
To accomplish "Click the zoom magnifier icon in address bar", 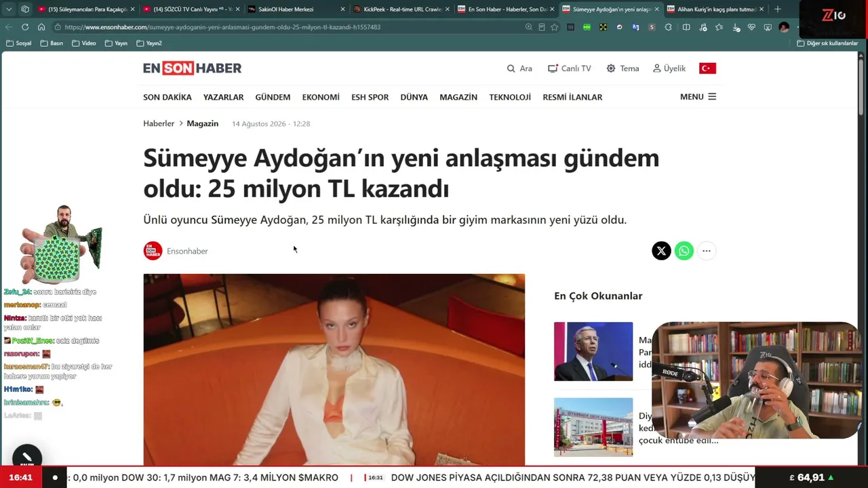I will click(x=529, y=27).
